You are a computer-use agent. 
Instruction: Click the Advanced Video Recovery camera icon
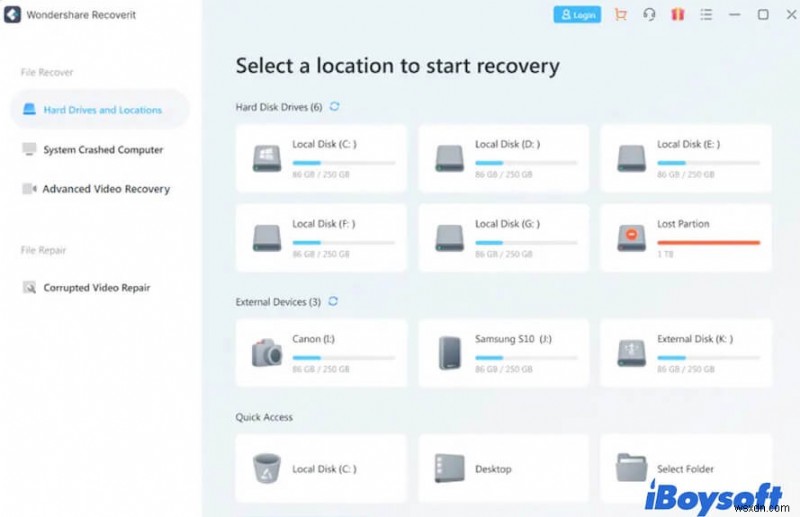(29, 189)
